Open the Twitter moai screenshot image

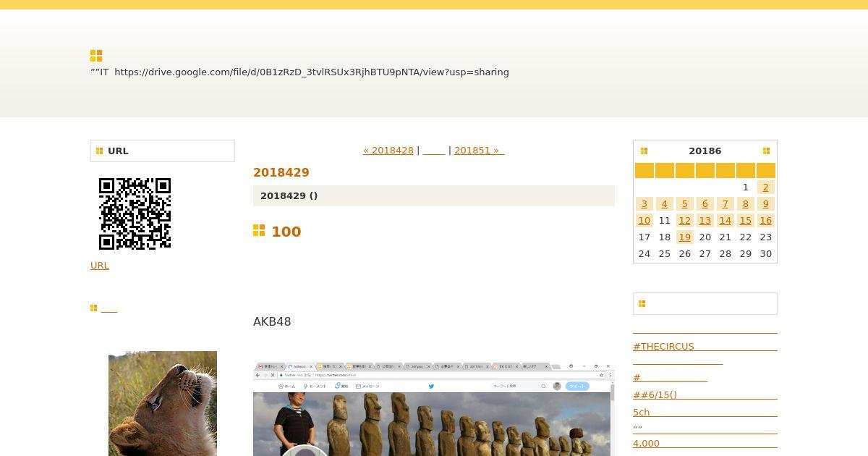[x=434, y=409]
